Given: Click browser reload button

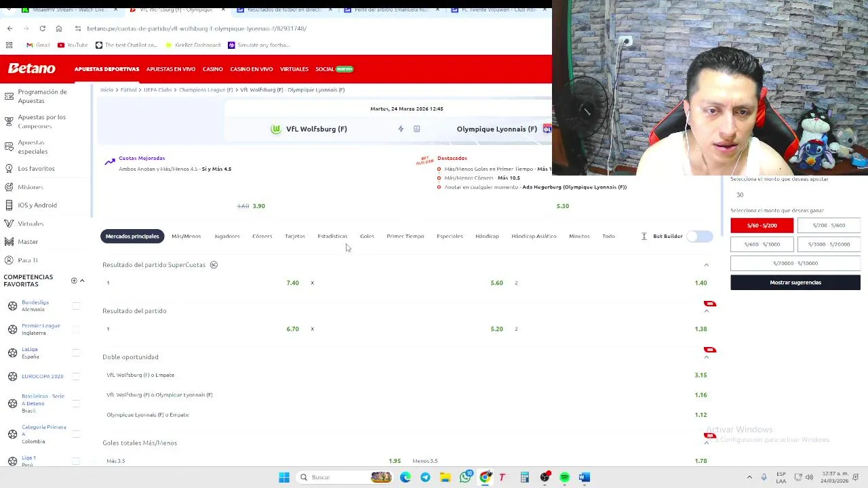Looking at the screenshot, I should tap(42, 28).
